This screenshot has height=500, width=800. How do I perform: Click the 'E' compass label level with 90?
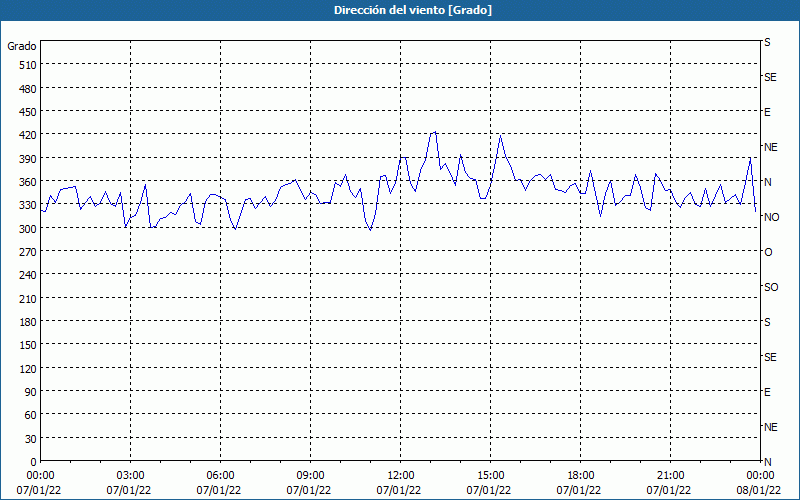767,392
